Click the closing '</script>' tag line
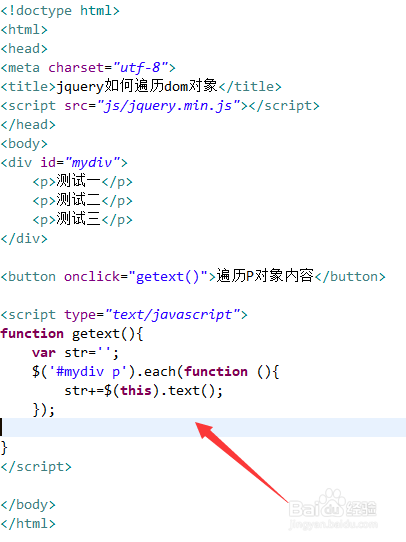Screen dimensions: 406x542 [36, 467]
